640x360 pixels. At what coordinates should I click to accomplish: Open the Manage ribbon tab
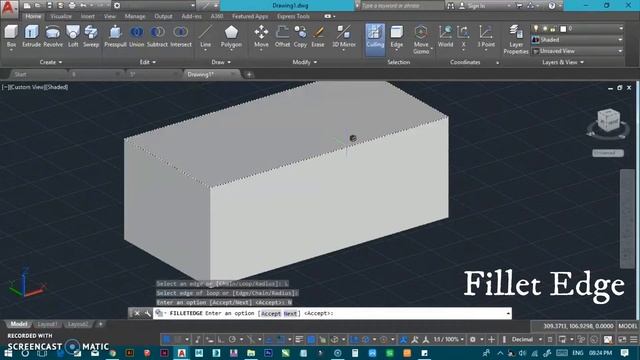[135, 16]
